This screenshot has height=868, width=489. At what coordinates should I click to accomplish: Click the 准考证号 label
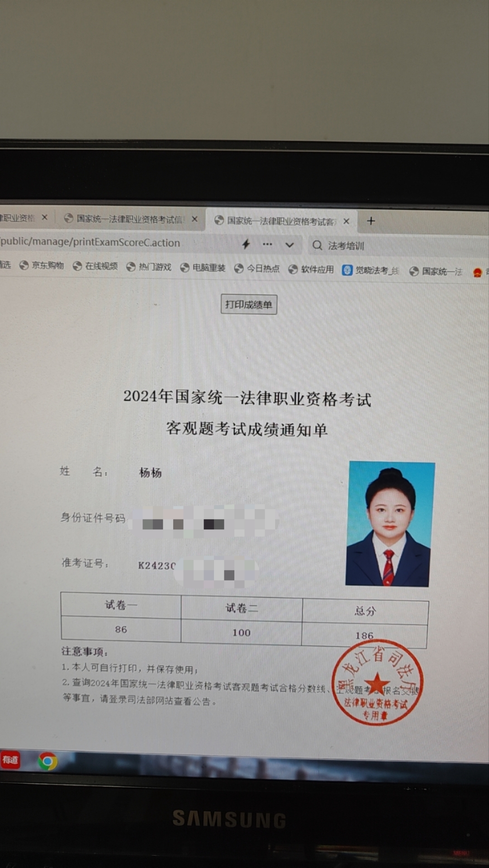(x=85, y=563)
